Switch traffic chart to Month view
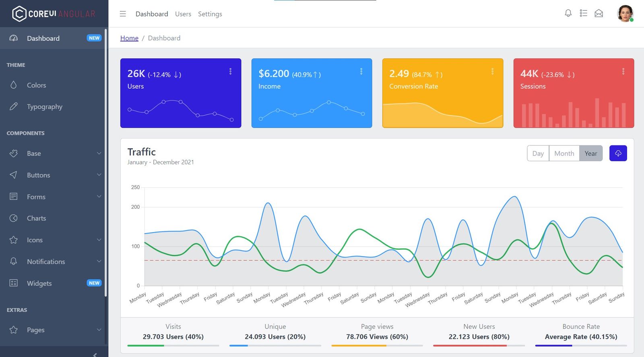Image resolution: width=644 pixels, height=357 pixels. 564,153
